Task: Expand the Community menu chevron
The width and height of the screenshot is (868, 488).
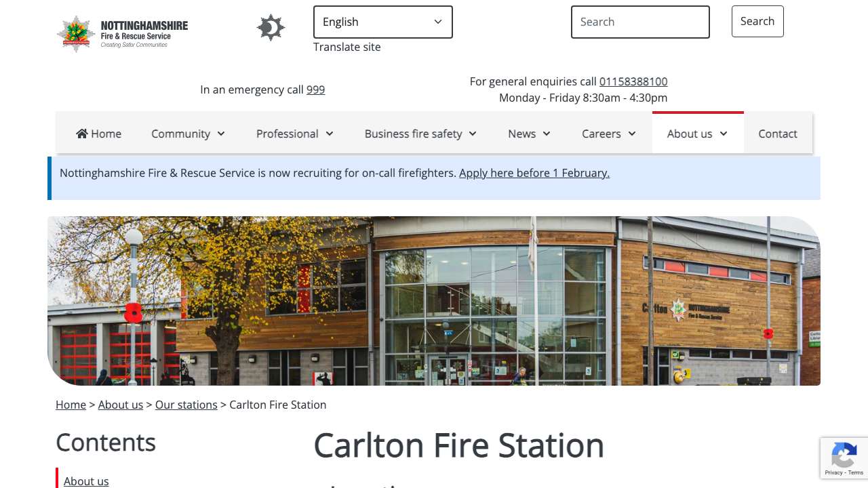Action: (x=221, y=134)
